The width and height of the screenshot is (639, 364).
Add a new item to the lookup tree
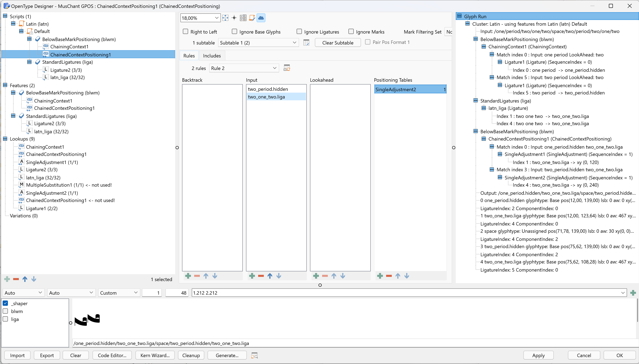(x=7, y=279)
